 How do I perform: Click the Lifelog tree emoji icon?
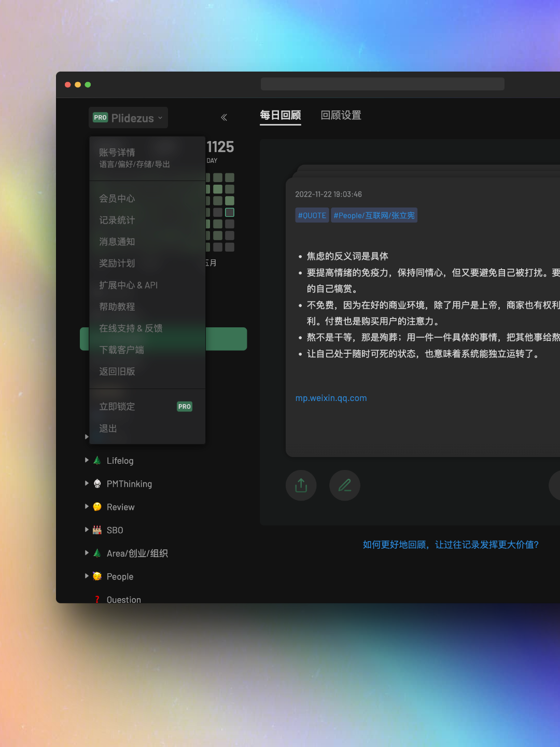click(x=97, y=461)
